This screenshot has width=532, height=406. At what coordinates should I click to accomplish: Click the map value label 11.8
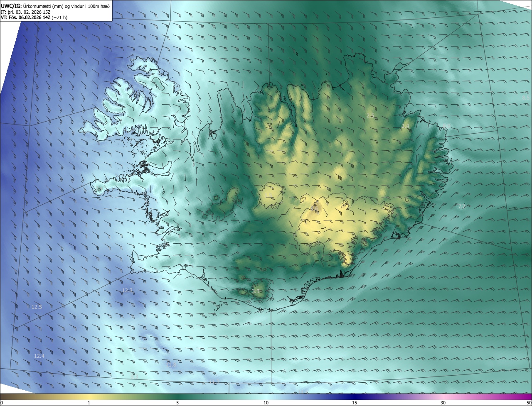click(171, 365)
